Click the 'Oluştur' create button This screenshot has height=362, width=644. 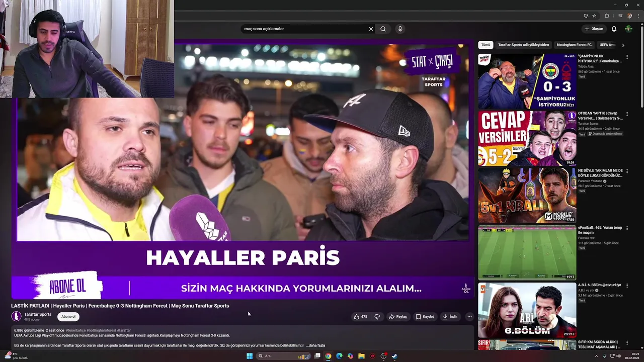click(x=594, y=29)
